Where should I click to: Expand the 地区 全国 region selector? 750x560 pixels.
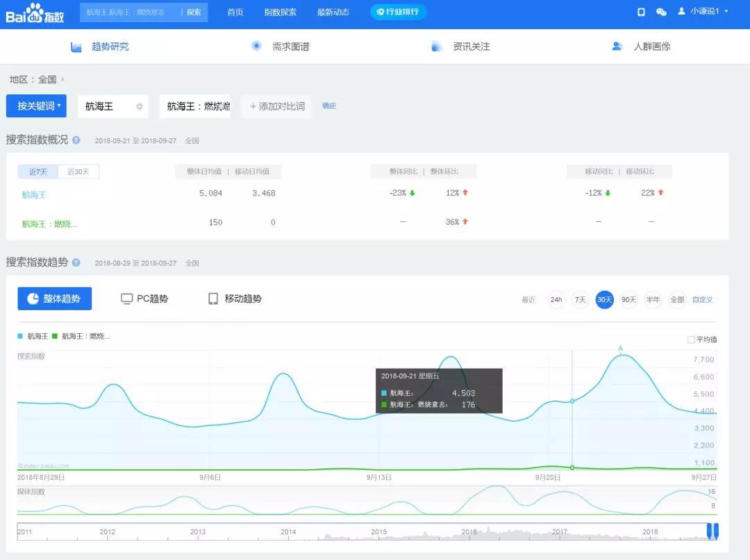tap(36, 80)
